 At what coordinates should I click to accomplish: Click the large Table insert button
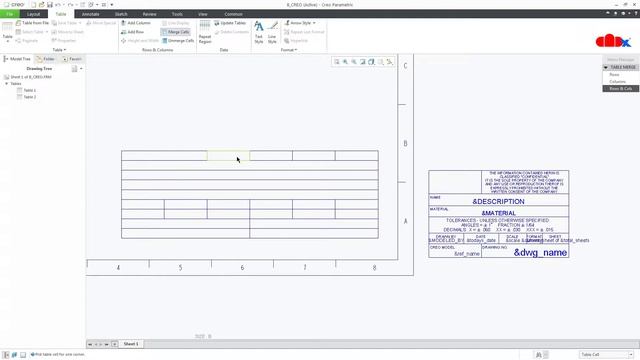click(x=7, y=31)
